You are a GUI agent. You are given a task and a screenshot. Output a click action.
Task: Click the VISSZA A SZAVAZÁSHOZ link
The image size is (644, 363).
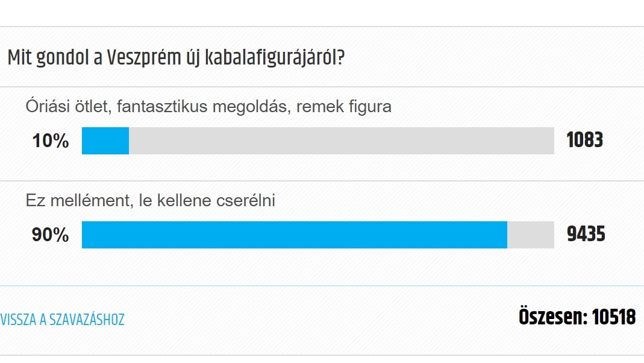click(x=62, y=320)
